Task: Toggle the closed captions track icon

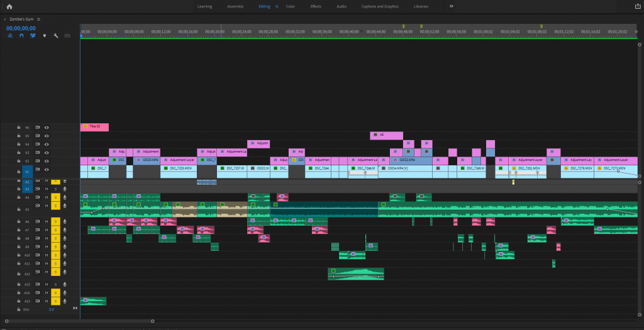Action: 66,36
